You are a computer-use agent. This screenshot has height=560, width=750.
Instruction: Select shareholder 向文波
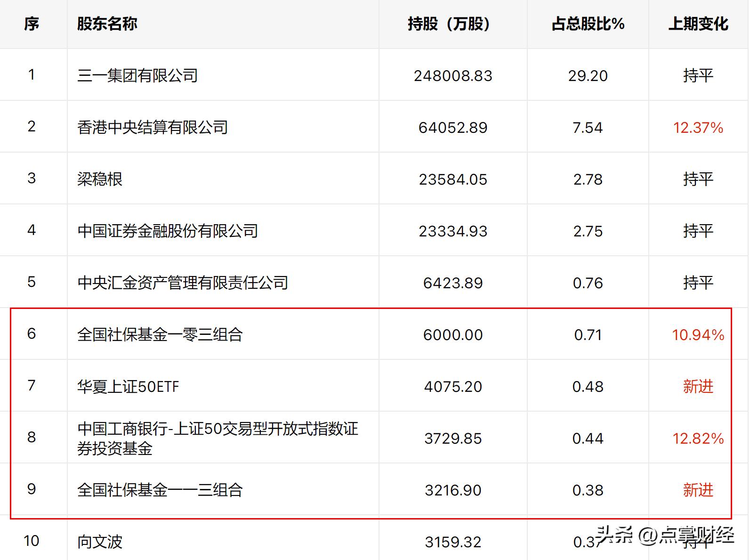100,542
